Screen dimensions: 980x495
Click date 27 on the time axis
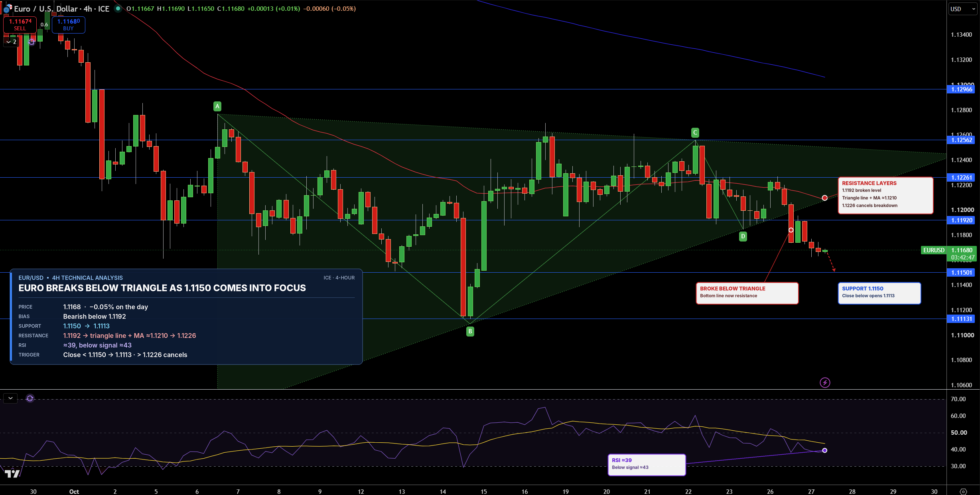pyautogui.click(x=811, y=491)
